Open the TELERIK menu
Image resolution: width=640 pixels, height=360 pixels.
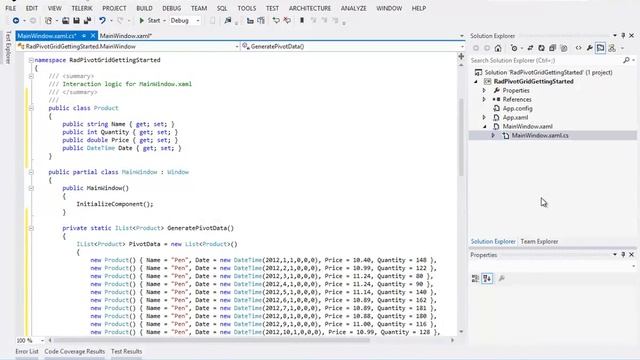82,8
